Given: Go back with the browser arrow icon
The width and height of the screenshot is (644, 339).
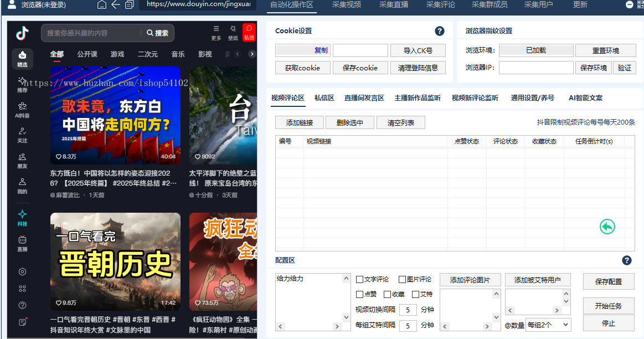Looking at the screenshot, I should pos(116,5).
